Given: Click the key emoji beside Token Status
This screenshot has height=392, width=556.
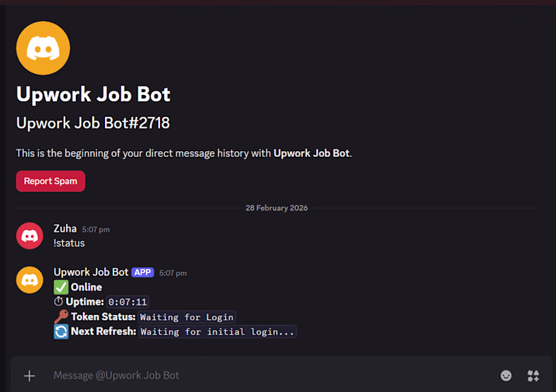Looking at the screenshot, I should 61,317.
